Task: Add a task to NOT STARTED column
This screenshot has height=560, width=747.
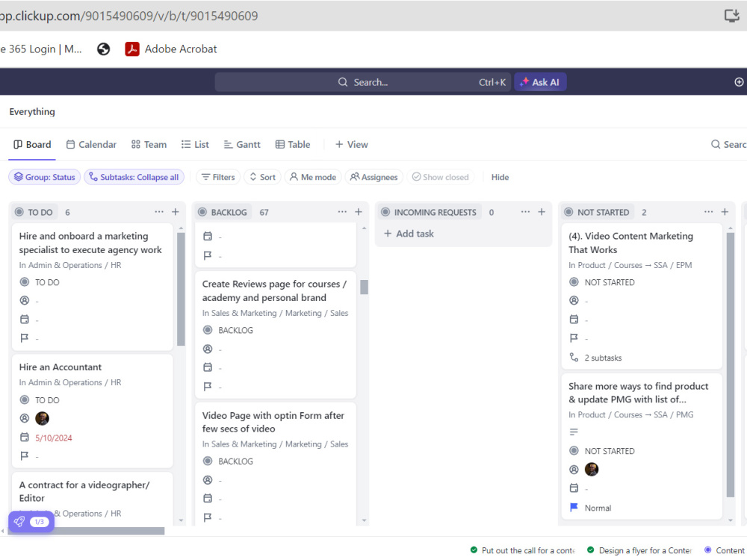Action: click(x=725, y=212)
